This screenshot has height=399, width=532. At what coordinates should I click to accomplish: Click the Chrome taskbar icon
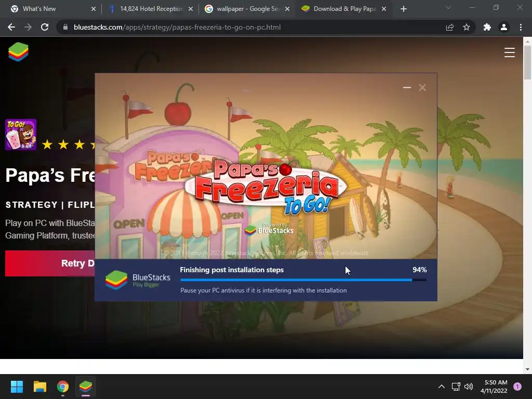coord(63,387)
